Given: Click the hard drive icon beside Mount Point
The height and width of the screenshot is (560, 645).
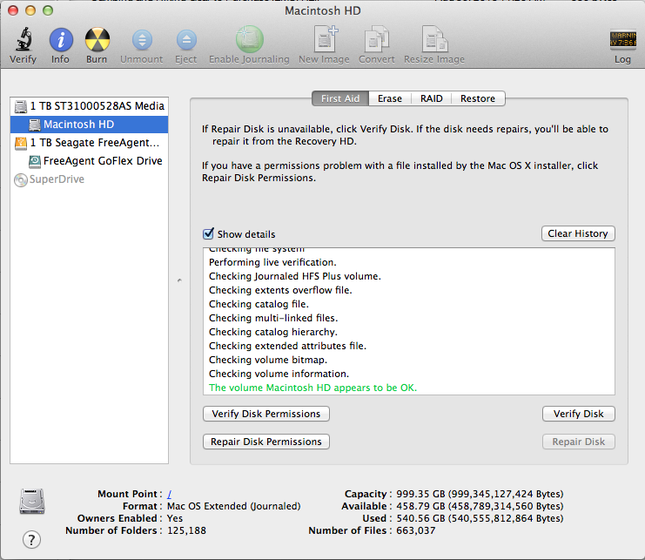Looking at the screenshot, I should click(x=32, y=501).
